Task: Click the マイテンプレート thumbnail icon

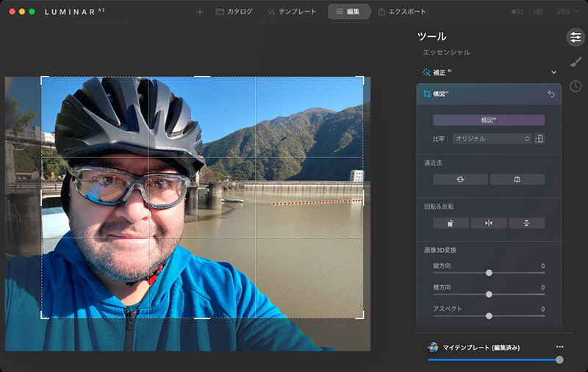Action: (433, 348)
